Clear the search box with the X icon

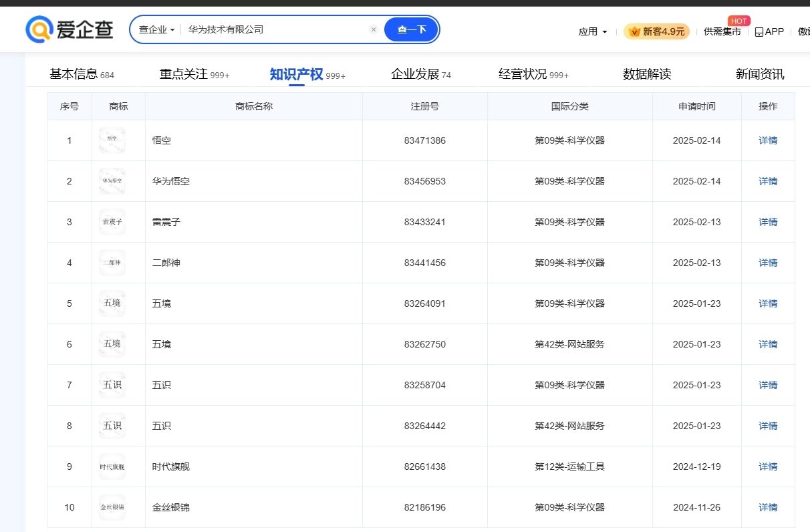(374, 29)
